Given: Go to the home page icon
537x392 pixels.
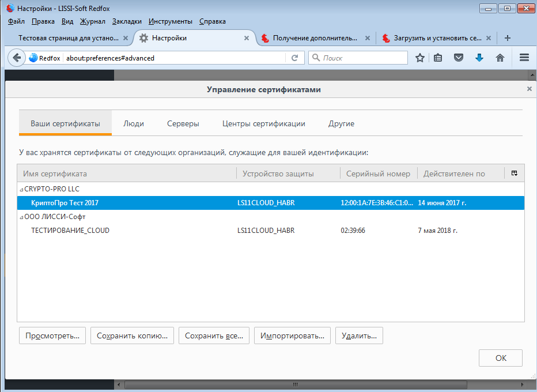Looking at the screenshot, I should (500, 58).
